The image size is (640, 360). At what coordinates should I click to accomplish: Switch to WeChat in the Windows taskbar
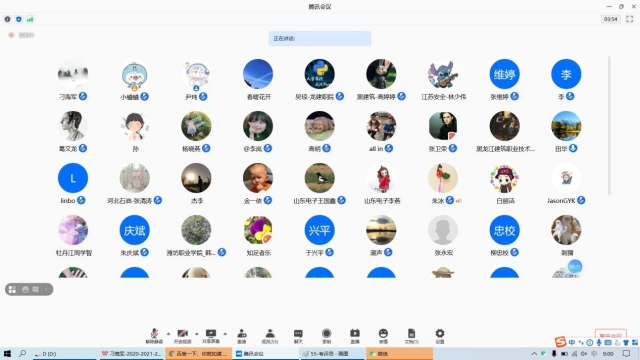(400, 353)
